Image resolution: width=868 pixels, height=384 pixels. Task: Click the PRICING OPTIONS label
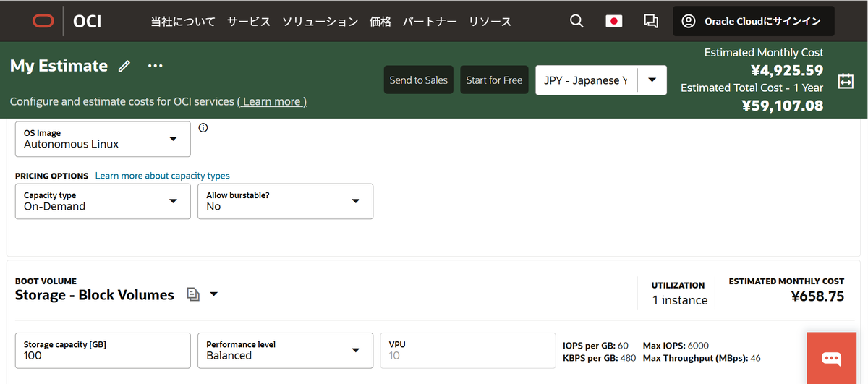[x=51, y=176]
